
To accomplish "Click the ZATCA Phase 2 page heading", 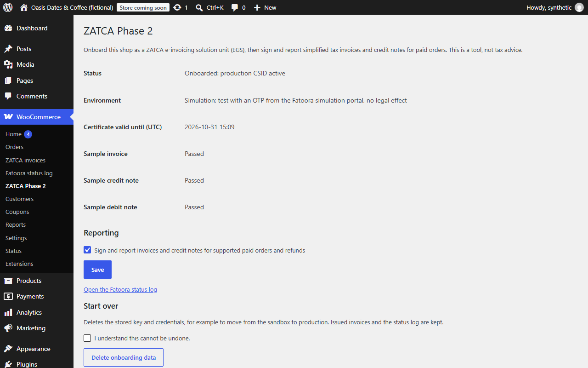I will (x=118, y=31).
